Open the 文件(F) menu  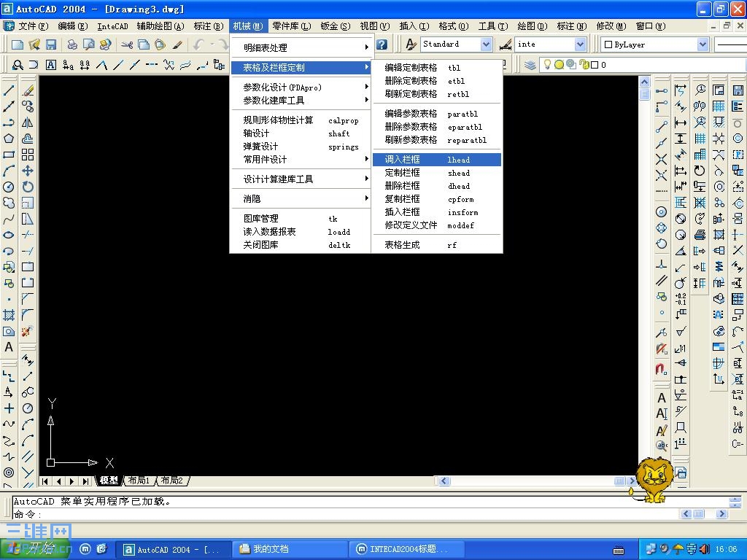pyautogui.click(x=34, y=26)
